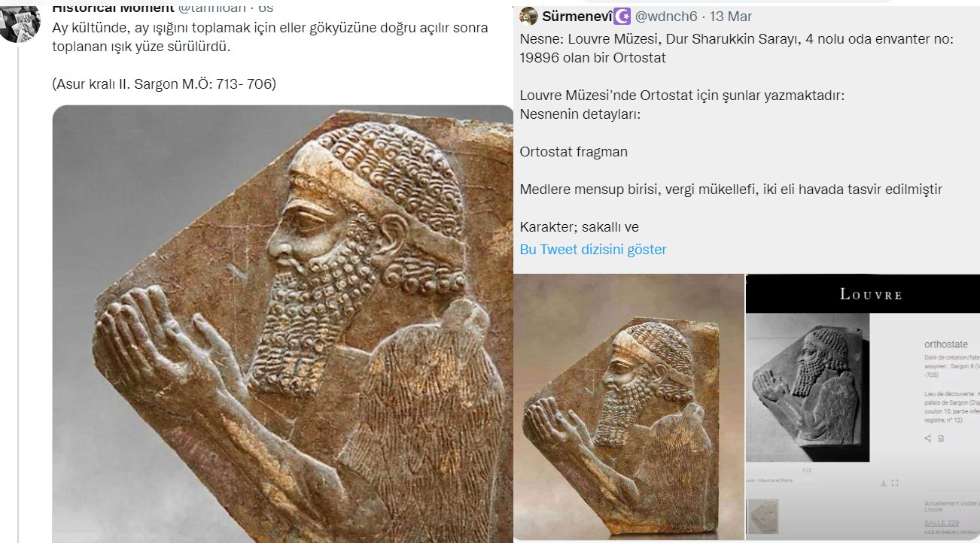Open the colored relief photo in quoted tweet
This screenshot has height=543, width=980.
(x=628, y=407)
